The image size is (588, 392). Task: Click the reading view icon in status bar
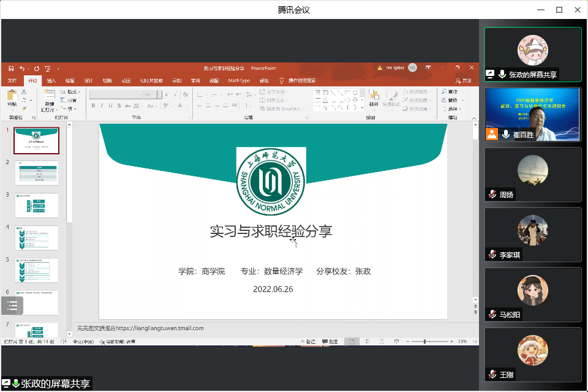click(x=382, y=341)
